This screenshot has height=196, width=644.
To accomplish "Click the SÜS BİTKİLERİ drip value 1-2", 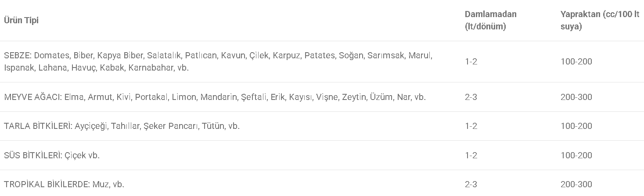I will [x=471, y=155].
